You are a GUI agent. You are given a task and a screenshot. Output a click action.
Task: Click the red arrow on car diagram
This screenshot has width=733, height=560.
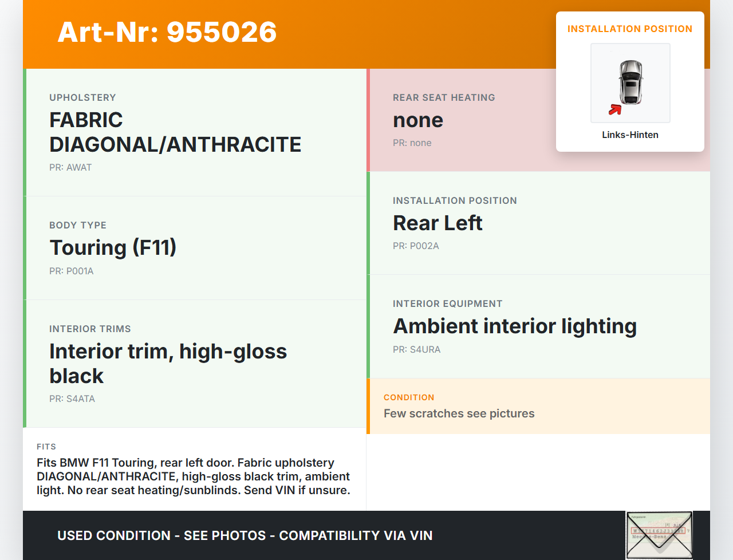615,109
